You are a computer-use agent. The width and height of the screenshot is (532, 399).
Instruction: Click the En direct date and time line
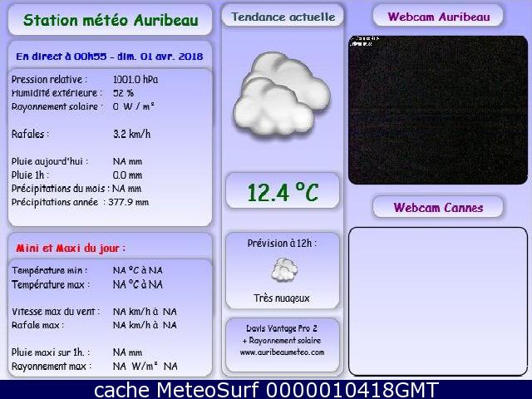point(110,56)
